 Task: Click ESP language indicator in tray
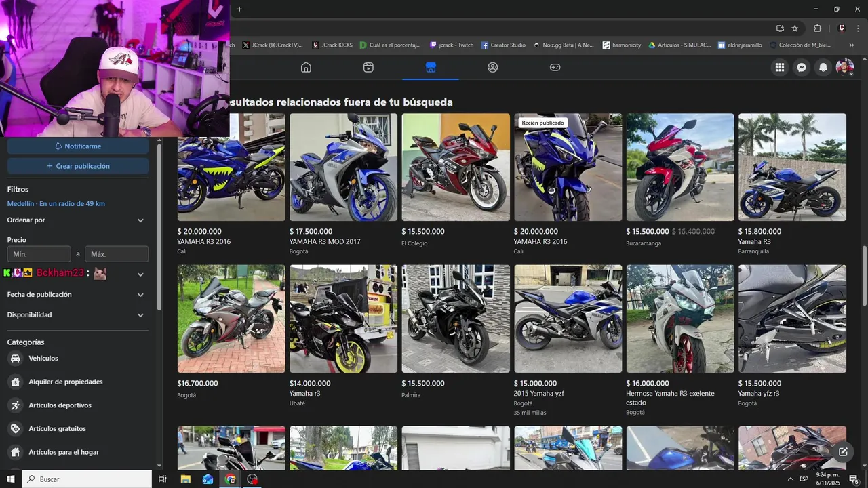point(804,479)
